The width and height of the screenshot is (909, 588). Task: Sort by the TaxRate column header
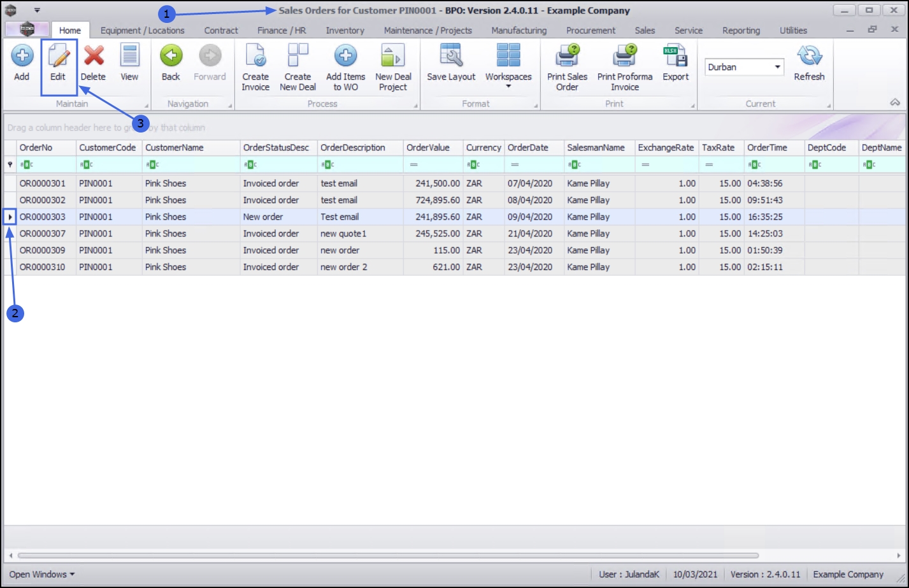(722, 148)
